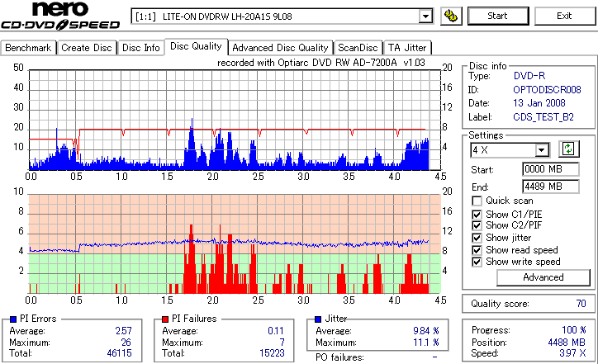Click the PI Failures average 0.11

click(x=276, y=331)
